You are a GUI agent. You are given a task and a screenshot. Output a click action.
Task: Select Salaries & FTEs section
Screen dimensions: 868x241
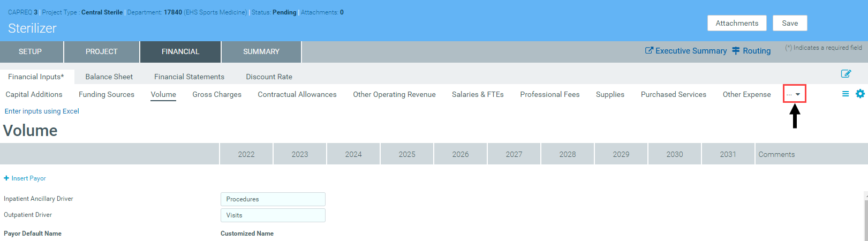click(477, 94)
